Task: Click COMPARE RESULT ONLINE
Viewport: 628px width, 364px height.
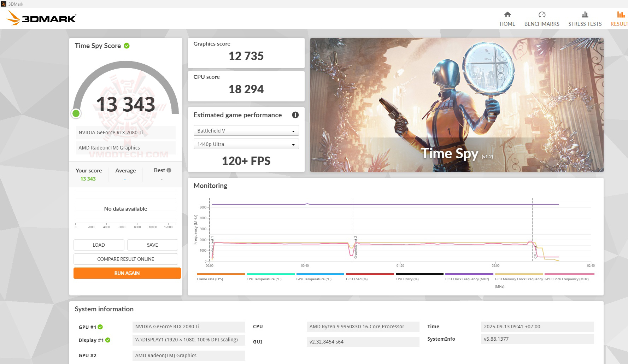Action: tap(125, 259)
